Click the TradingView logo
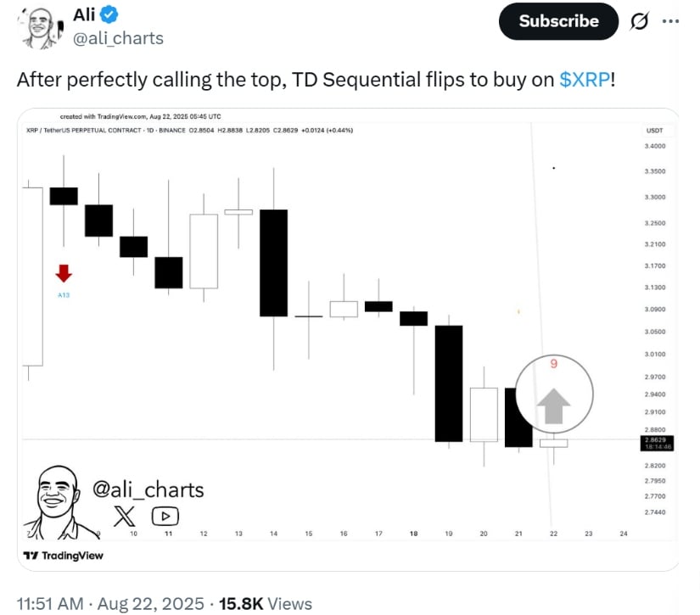Image resolution: width=700 pixels, height=615 pixels. click(64, 556)
